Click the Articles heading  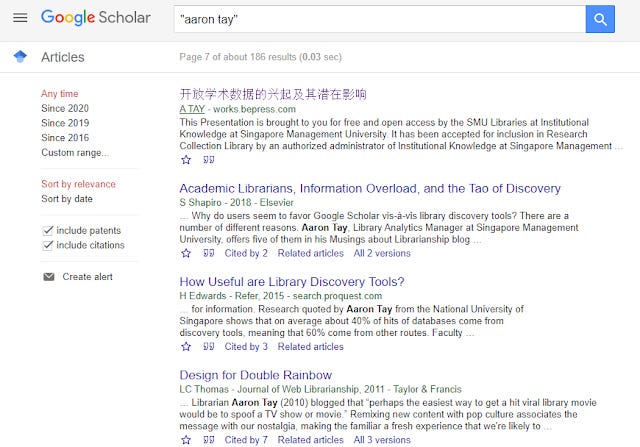[63, 57]
